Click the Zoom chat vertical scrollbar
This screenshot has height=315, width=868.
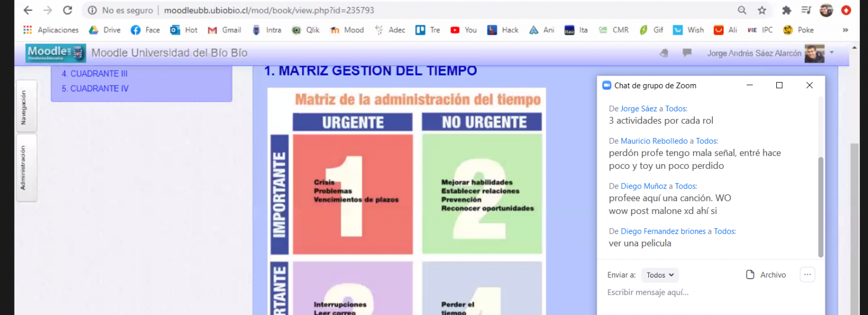tap(820, 206)
